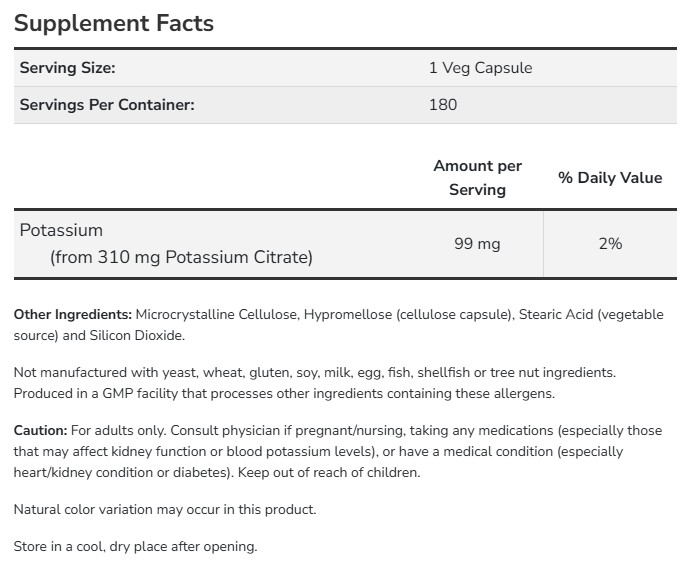Click the Other Ingredients bold label
This screenshot has height=569, width=692.
pyautogui.click(x=73, y=314)
